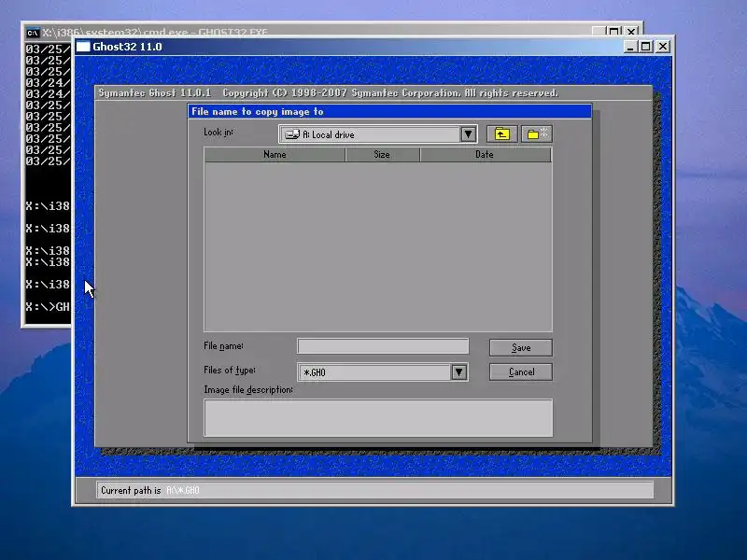Viewport: 747px width, 560px height.
Task: Sort file list by Size column
Action: [382, 155]
